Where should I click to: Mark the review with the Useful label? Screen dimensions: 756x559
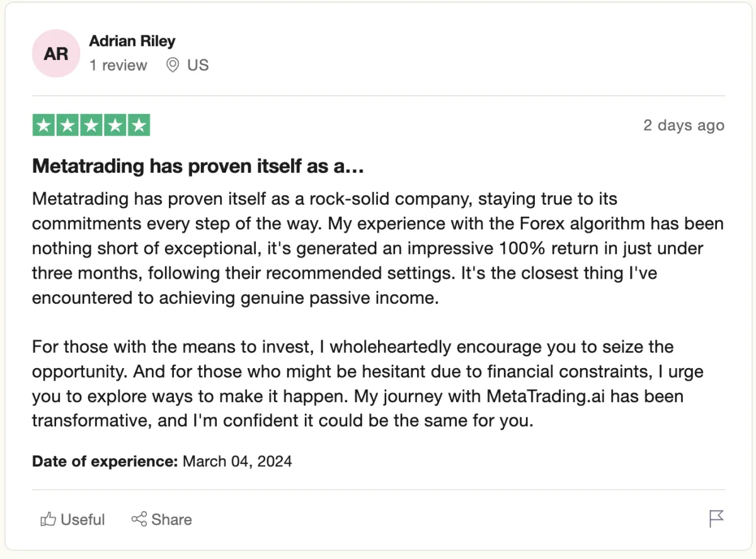tap(83, 519)
